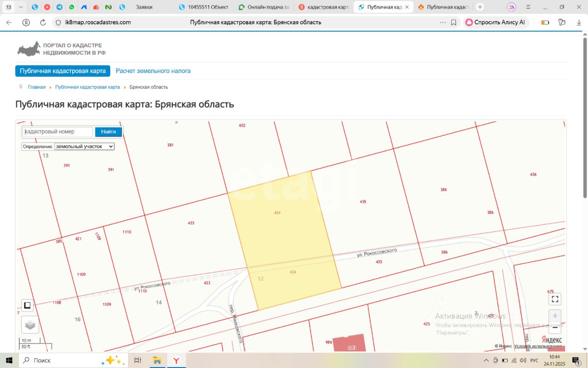Zoom out on the cadastral map
Image resolution: width=588 pixels, height=368 pixels.
[555, 328]
